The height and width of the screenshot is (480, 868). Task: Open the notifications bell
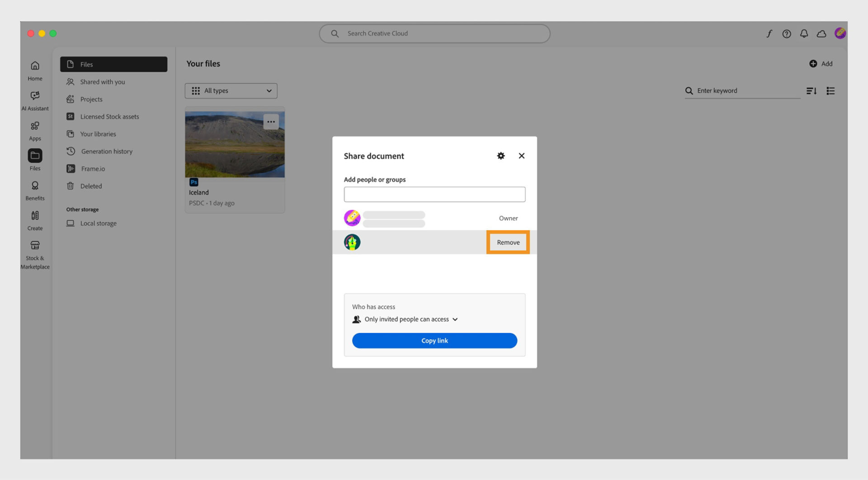point(804,33)
